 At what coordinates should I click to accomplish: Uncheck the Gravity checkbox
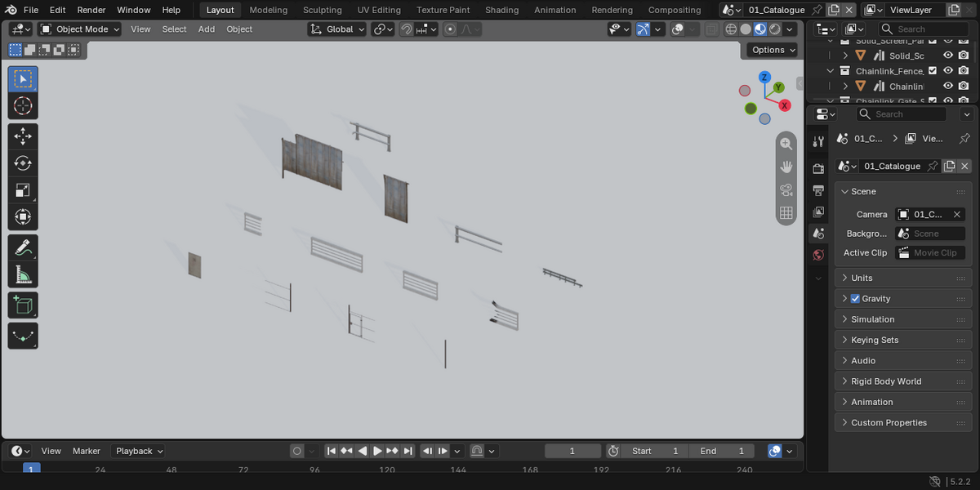pyautogui.click(x=855, y=298)
